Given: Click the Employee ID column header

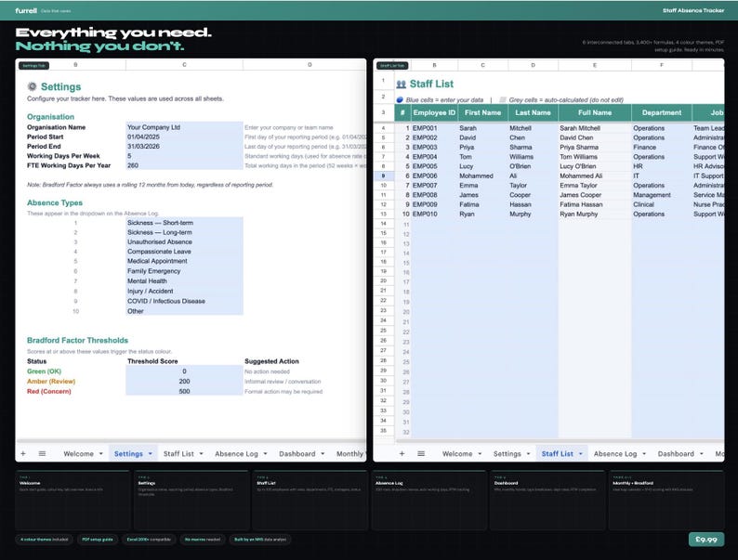Looking at the screenshot, I should point(434,113).
